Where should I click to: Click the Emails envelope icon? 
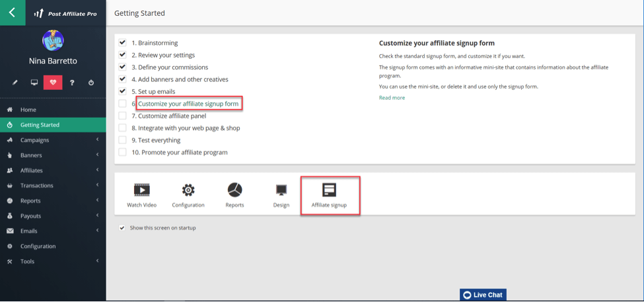coord(11,231)
